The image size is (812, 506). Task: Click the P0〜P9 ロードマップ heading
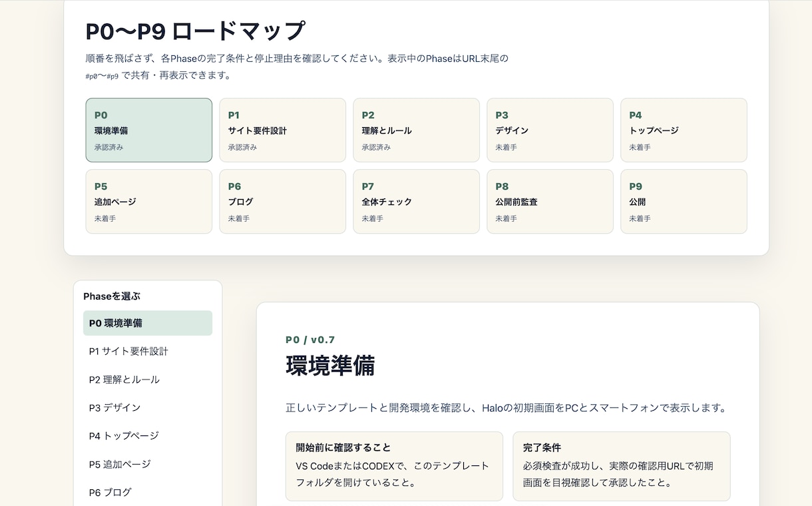(196, 31)
